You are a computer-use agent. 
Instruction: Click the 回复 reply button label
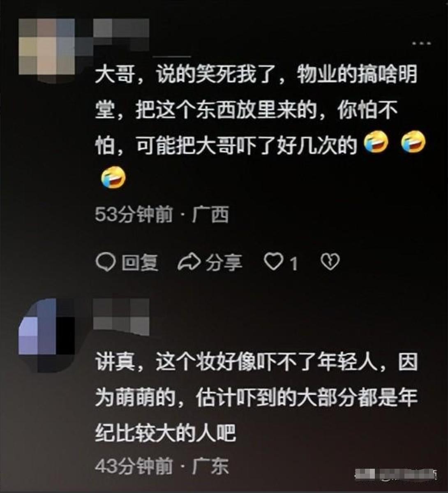[x=140, y=262]
